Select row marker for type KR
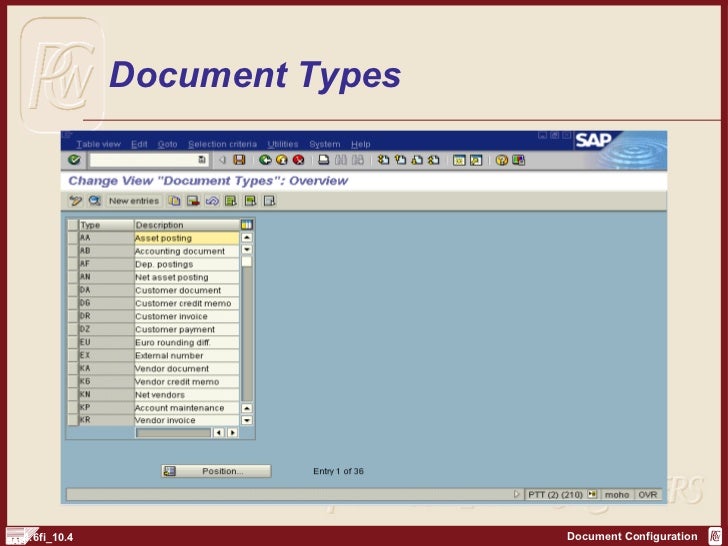The image size is (728, 546). point(72,420)
